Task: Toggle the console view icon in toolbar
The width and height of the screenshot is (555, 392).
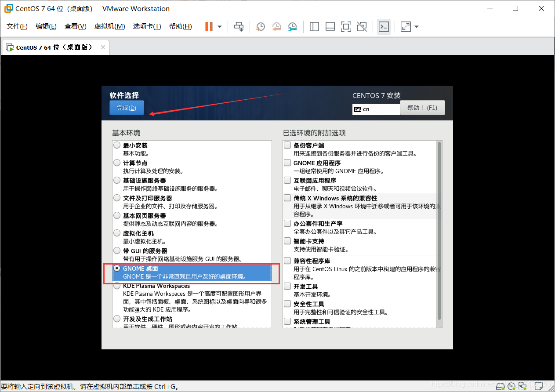Action: click(x=384, y=27)
